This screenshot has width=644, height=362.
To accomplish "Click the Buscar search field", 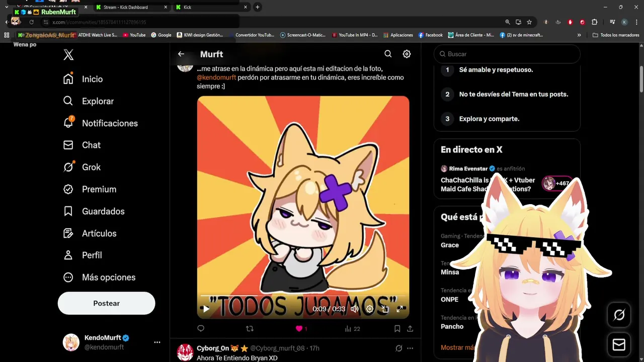I will coord(507,54).
